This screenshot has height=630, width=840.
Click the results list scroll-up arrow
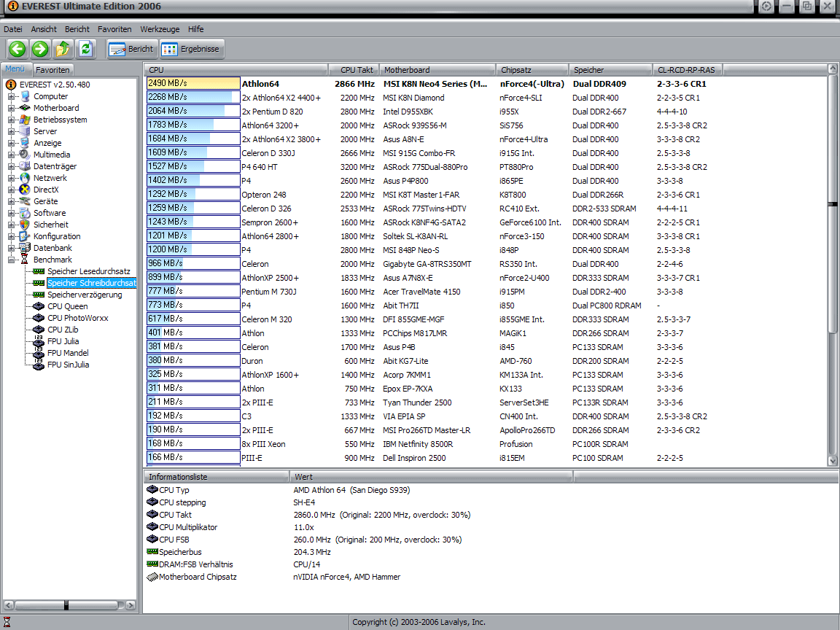pos(833,69)
